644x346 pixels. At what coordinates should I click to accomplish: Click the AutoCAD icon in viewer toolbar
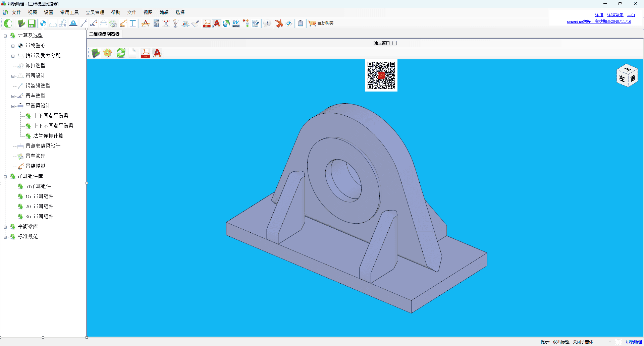click(157, 53)
